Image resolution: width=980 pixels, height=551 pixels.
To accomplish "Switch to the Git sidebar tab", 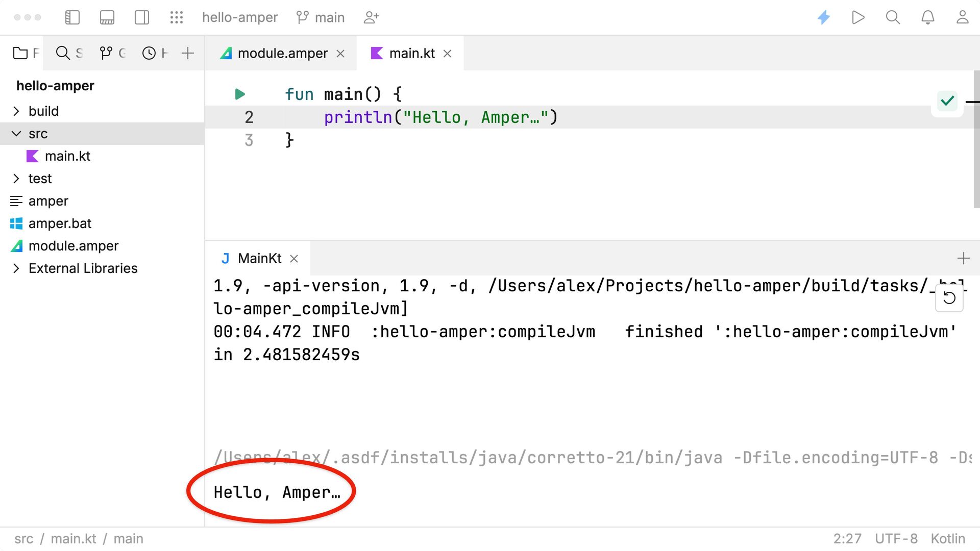I will coord(112,53).
